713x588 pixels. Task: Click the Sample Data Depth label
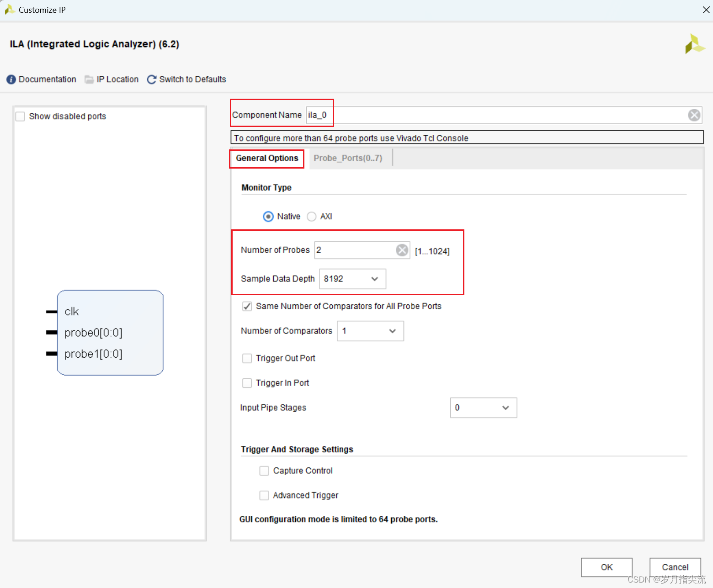(278, 279)
